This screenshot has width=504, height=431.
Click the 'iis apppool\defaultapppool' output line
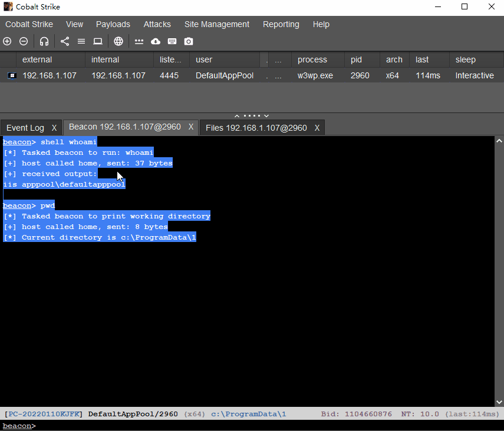(64, 184)
